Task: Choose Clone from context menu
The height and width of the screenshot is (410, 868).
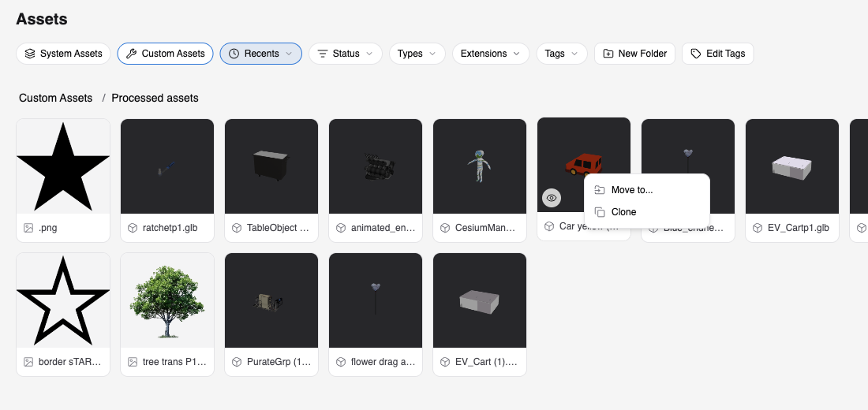Action: 646,212
